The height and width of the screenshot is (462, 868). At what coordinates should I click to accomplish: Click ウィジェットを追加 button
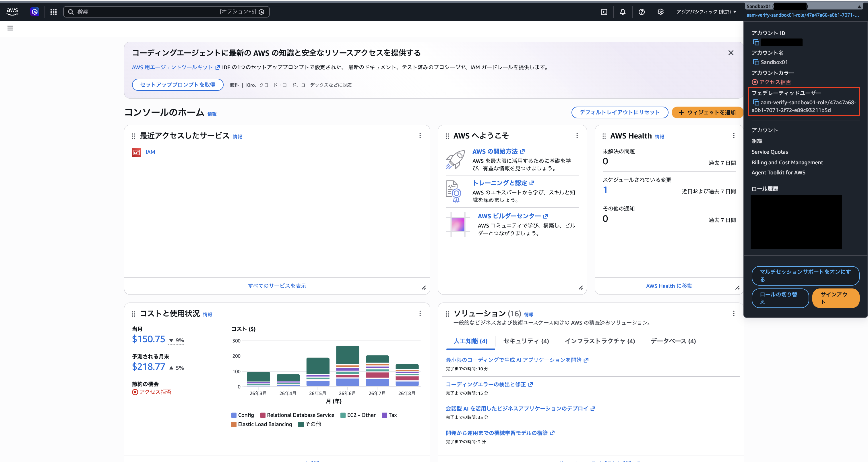pos(707,112)
